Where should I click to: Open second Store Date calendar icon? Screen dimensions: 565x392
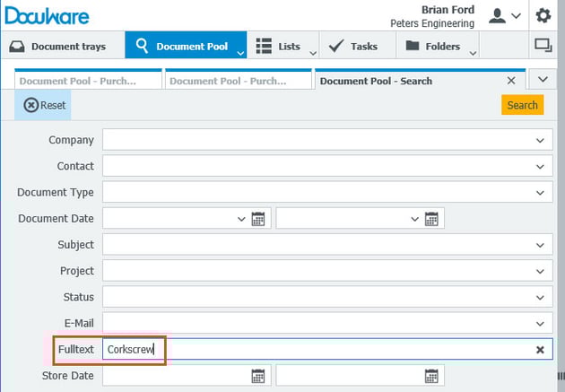[x=432, y=376]
